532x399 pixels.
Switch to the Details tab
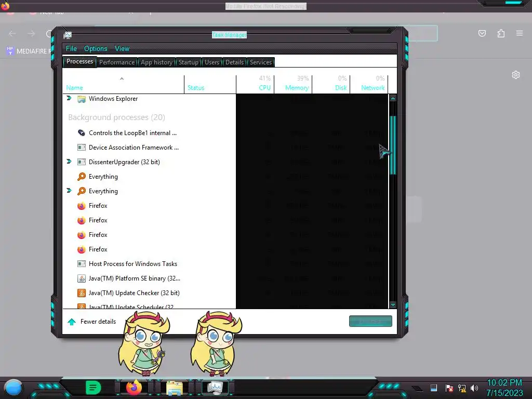(234, 62)
